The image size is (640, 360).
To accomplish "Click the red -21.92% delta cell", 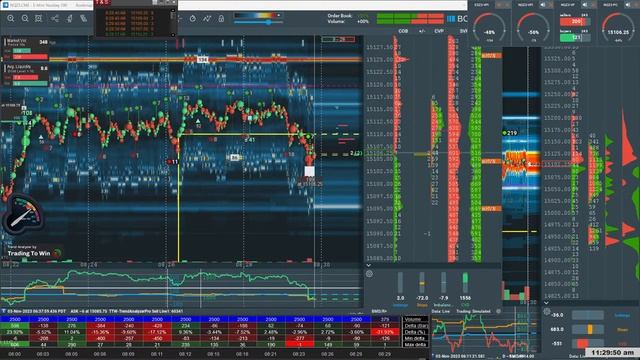I will (x=385, y=332).
